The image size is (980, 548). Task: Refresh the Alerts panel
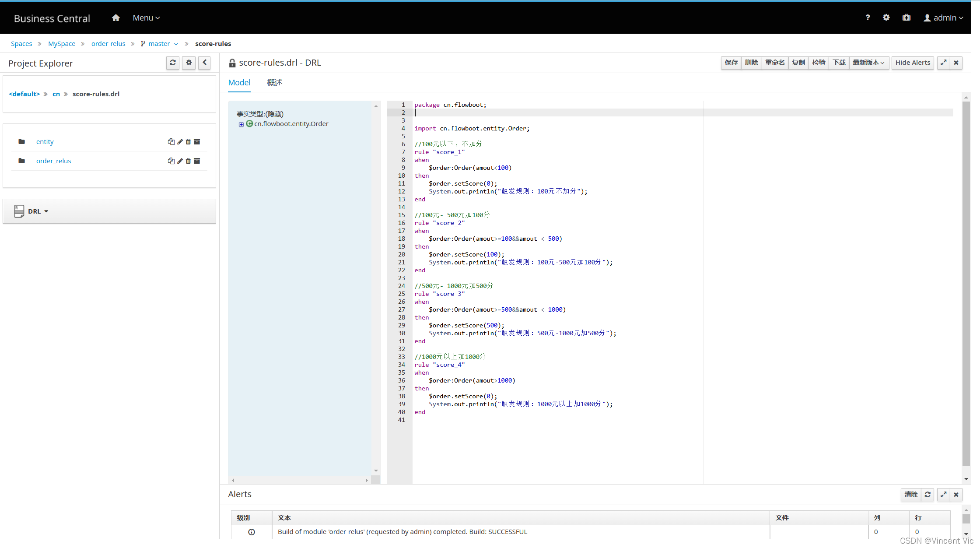tap(927, 494)
